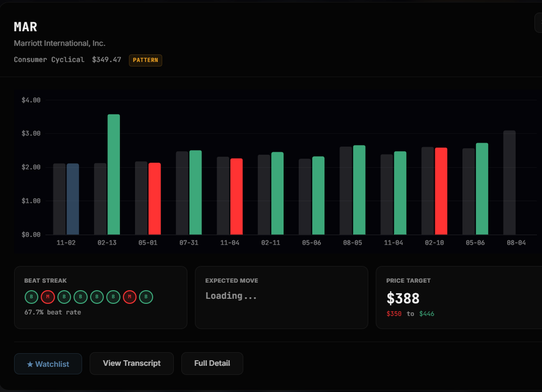Click the $349.47 stock price

pyautogui.click(x=107, y=60)
